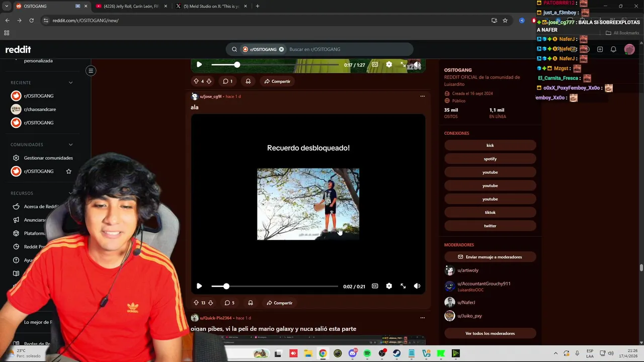
Task: Go to the Reddit home logo
Action: coord(18,49)
